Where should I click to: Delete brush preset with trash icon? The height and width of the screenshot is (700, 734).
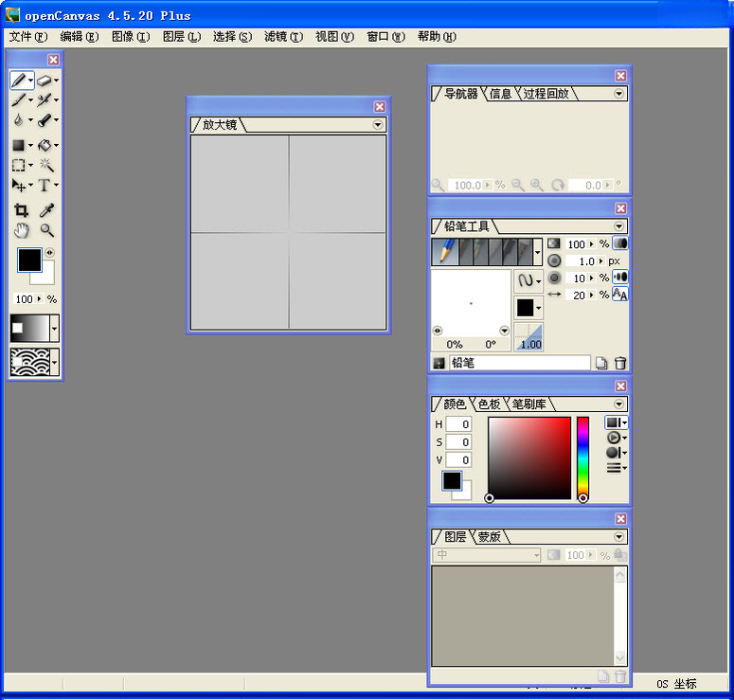(620, 363)
